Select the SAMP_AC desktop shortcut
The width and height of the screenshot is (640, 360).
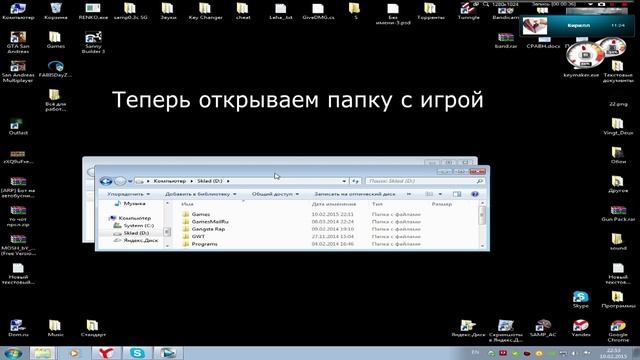(x=543, y=328)
